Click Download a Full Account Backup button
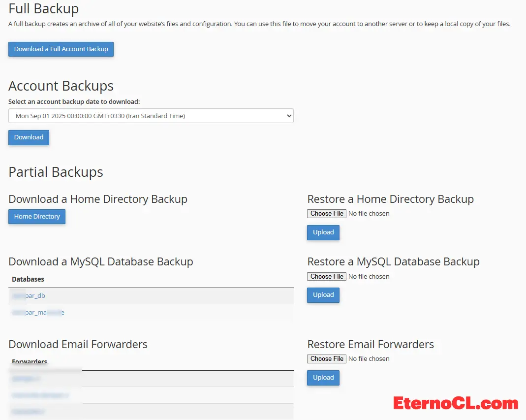Screen dimensions: 526x420 [x=61, y=49]
